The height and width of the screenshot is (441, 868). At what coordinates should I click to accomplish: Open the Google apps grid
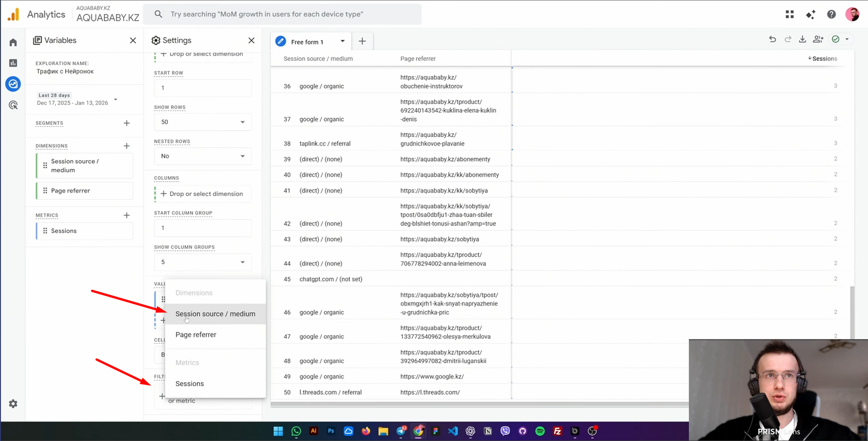coord(789,14)
